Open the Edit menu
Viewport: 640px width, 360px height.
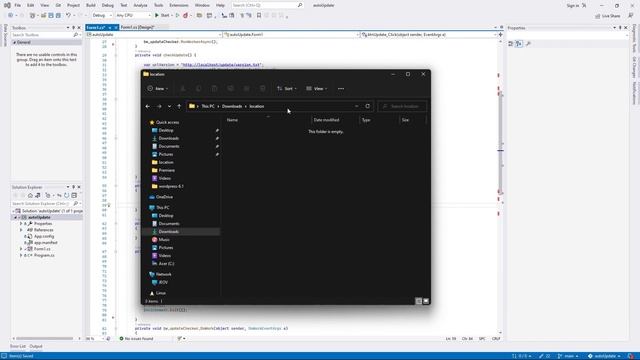tap(31, 5)
